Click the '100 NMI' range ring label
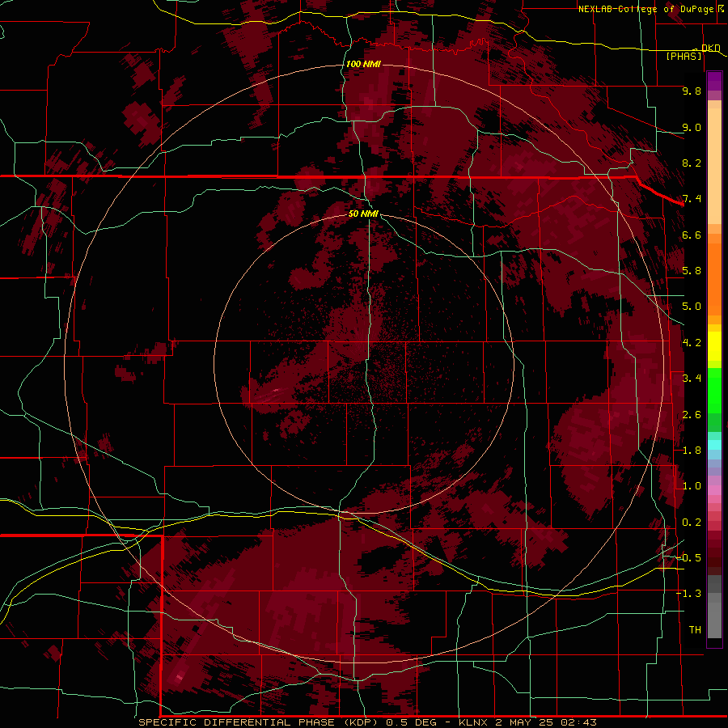This screenshot has height=728, width=728. tap(363, 64)
